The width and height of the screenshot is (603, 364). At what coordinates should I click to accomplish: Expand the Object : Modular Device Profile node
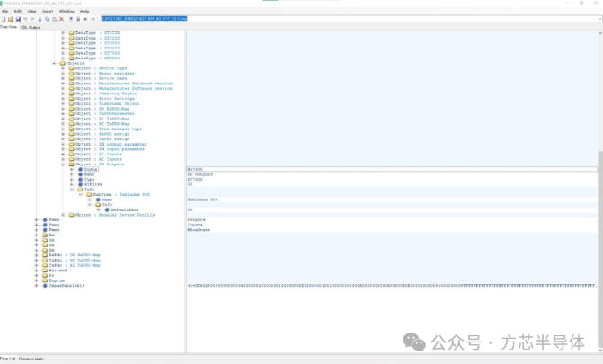pos(63,215)
